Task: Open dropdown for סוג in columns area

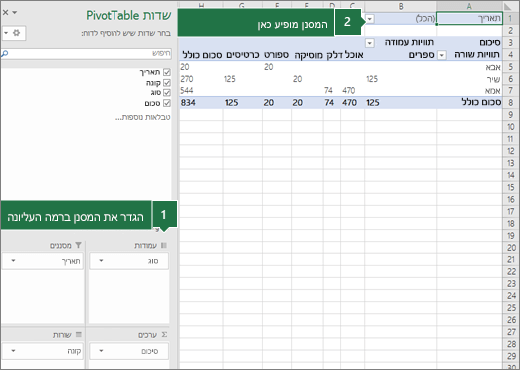Action: pos(101,261)
